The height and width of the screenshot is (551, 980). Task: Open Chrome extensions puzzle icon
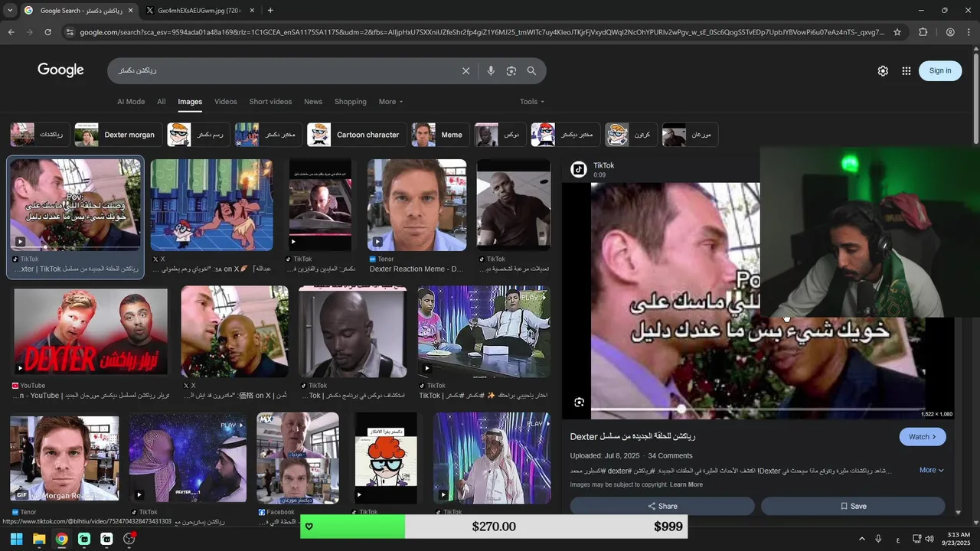[923, 32]
